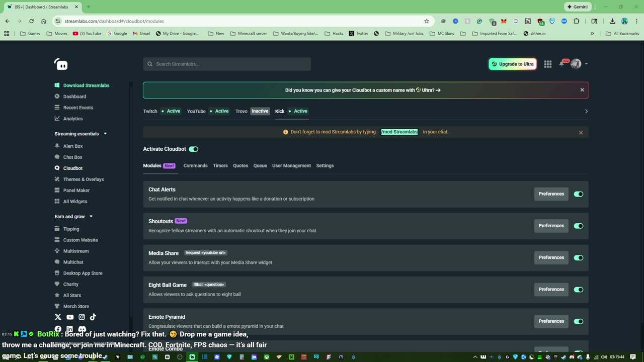Open Recent Events in sidebar

coord(74,108)
